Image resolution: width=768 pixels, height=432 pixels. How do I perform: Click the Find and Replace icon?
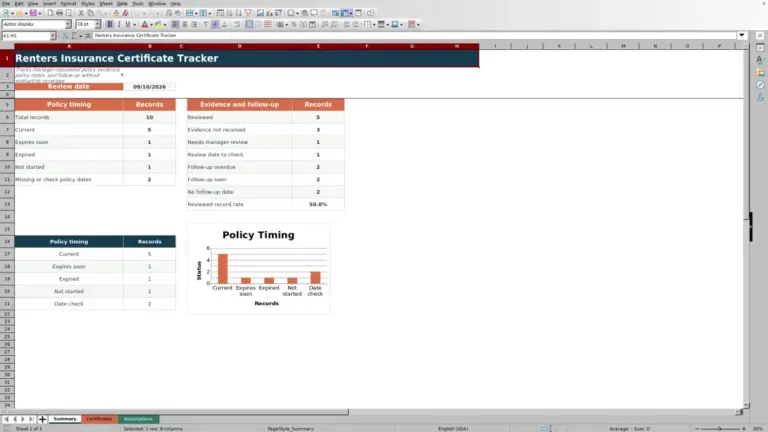coord(168,13)
